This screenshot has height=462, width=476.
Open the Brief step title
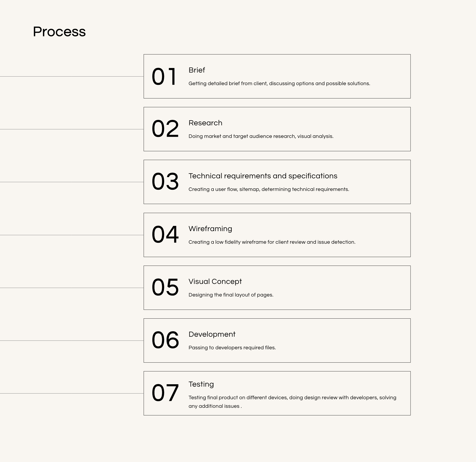point(197,70)
